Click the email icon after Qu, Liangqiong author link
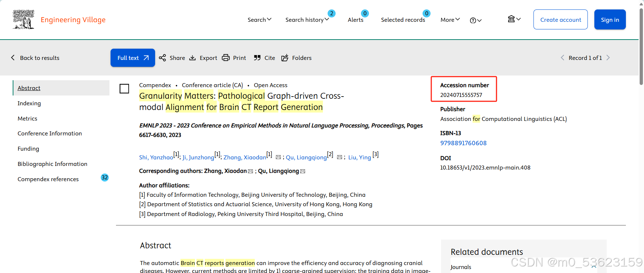 pos(340,157)
